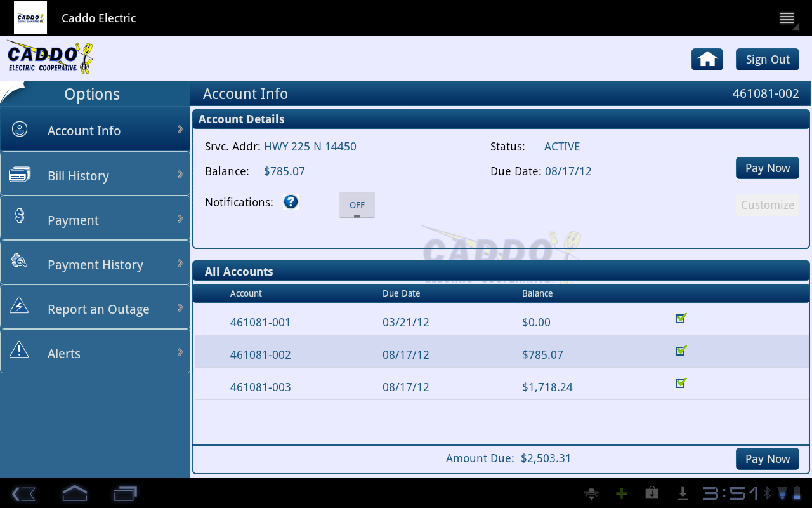Image resolution: width=812 pixels, height=508 pixels.
Task: Click the Sign Out button
Action: pyautogui.click(x=768, y=60)
